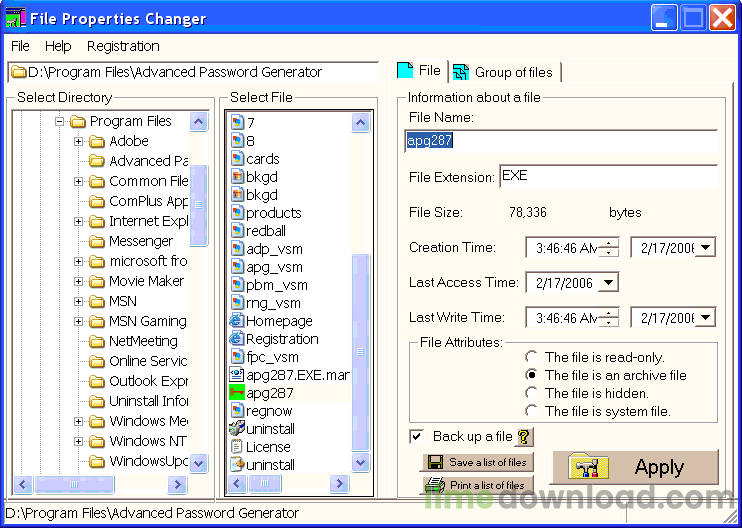Screen dimensions: 742x528
Task: Expand the Internet Explorer folder node
Action: click(x=79, y=221)
